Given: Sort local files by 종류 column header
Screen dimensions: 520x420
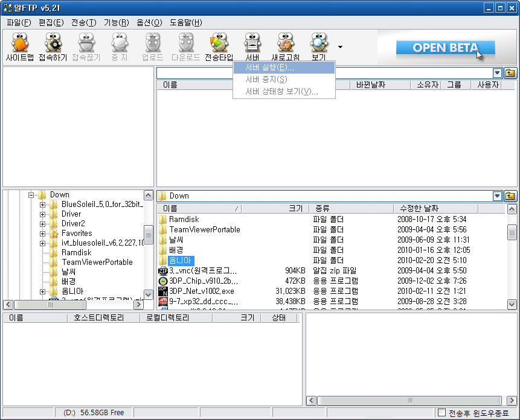Looking at the screenshot, I should [351, 209].
